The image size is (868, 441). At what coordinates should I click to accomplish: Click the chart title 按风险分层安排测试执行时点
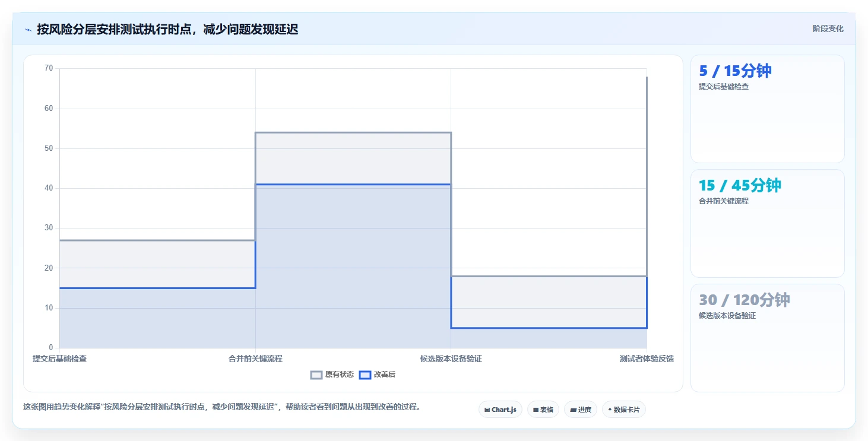(x=167, y=29)
